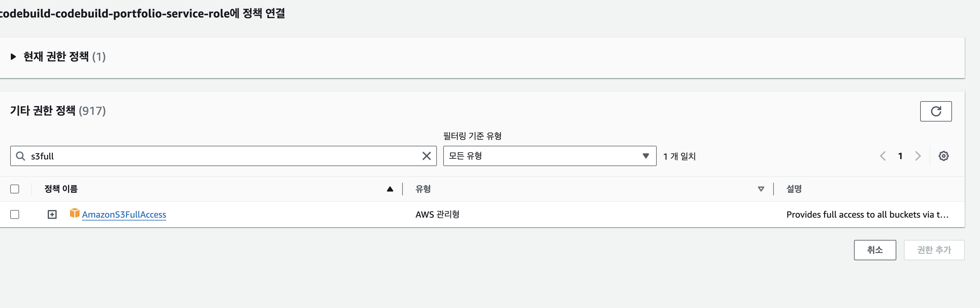Check the AmazonS3FullAccess row checkbox
Screen dimensions: 980x308
click(x=15, y=214)
